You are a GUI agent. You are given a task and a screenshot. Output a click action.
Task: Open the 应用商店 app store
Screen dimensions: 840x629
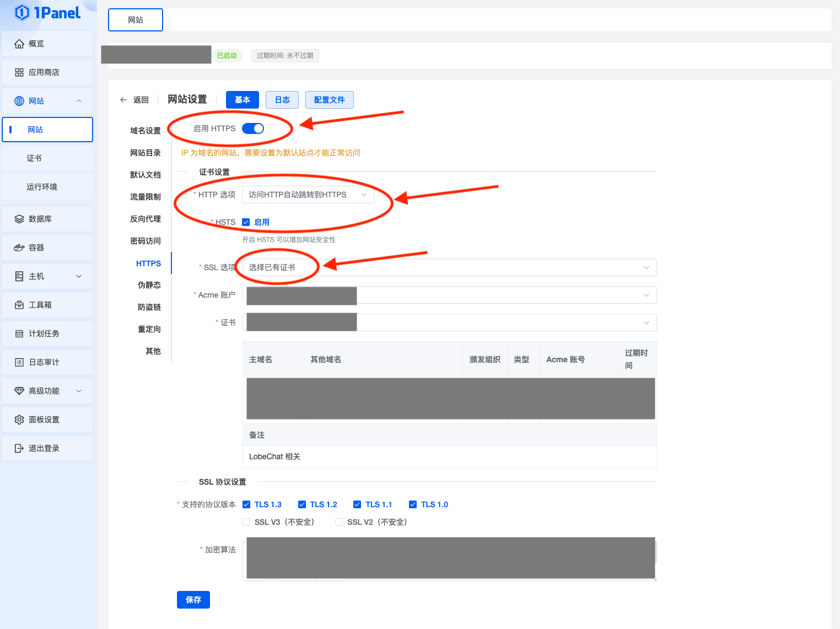coord(44,72)
